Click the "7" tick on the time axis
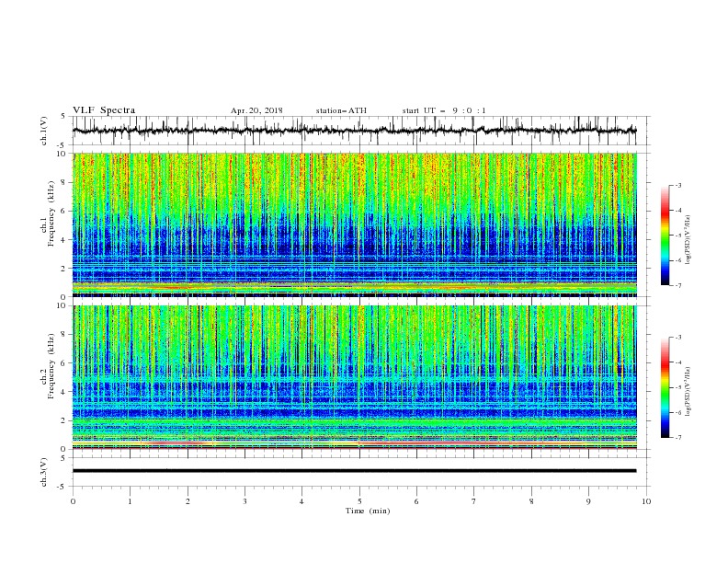Image resolution: width=728 pixels, height=563 pixels. (474, 501)
